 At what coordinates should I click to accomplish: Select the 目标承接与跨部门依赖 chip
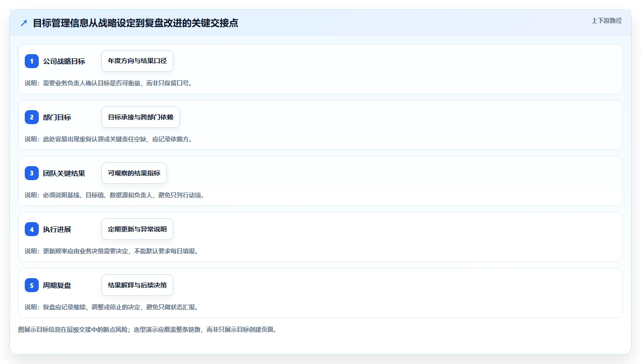coord(141,117)
